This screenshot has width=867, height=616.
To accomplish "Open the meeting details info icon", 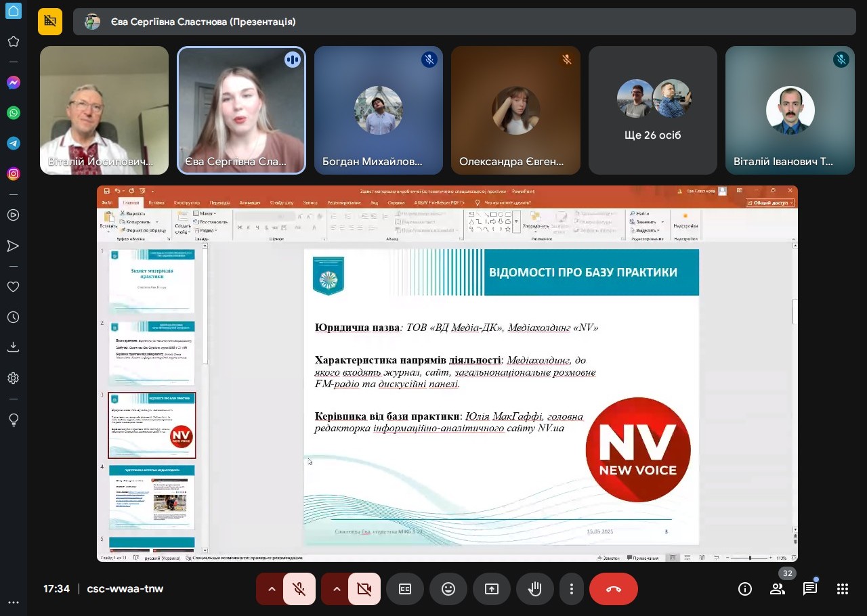I will coord(744,589).
